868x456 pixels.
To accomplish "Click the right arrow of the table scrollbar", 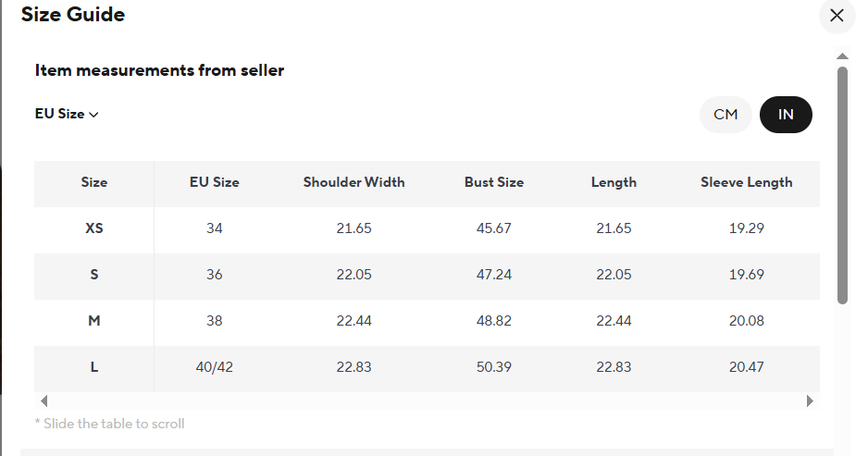I will pyautogui.click(x=810, y=401).
